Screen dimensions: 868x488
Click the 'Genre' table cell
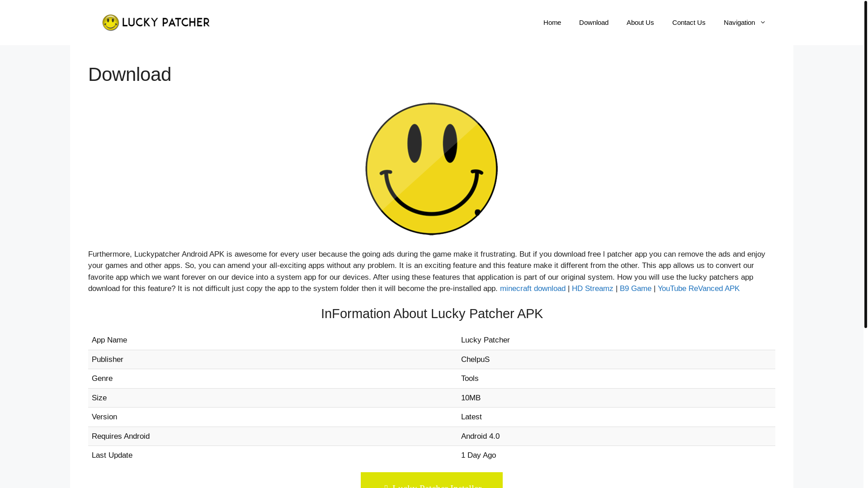point(273,379)
